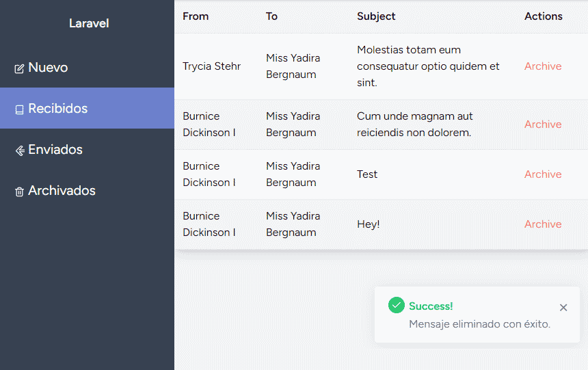Open the Nuevo message page
Image resolution: width=588 pixels, height=370 pixels.
pos(48,68)
